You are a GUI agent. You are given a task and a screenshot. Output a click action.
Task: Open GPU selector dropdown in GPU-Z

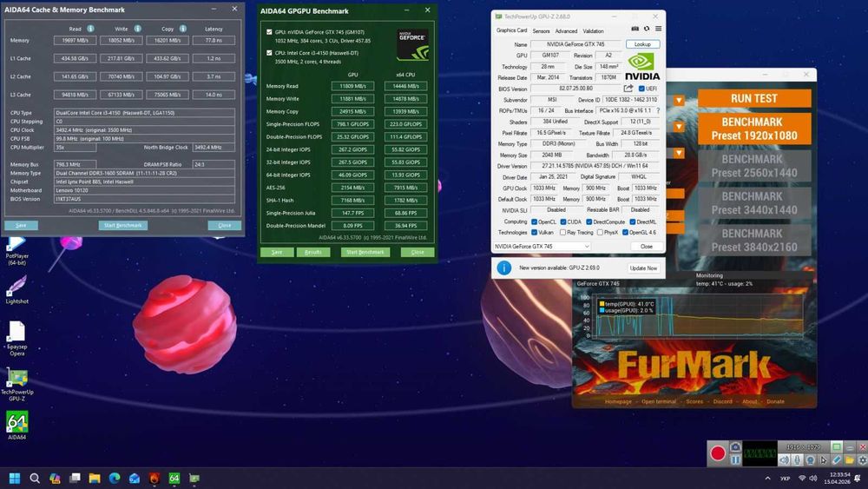point(542,247)
